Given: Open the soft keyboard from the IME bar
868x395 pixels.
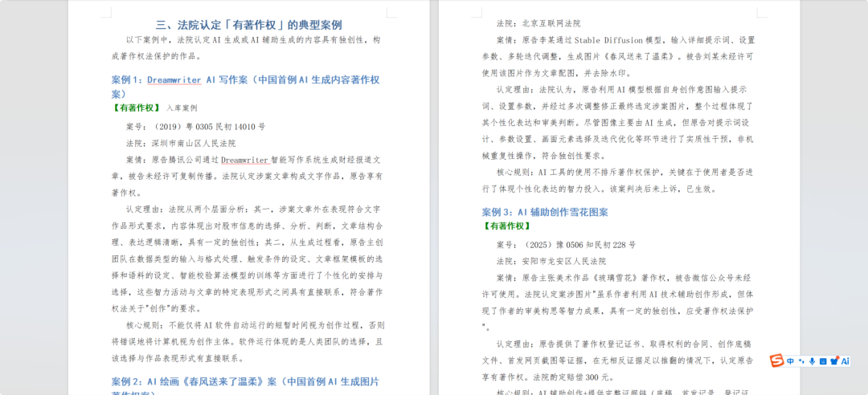Looking at the screenshot, I should (823, 361).
